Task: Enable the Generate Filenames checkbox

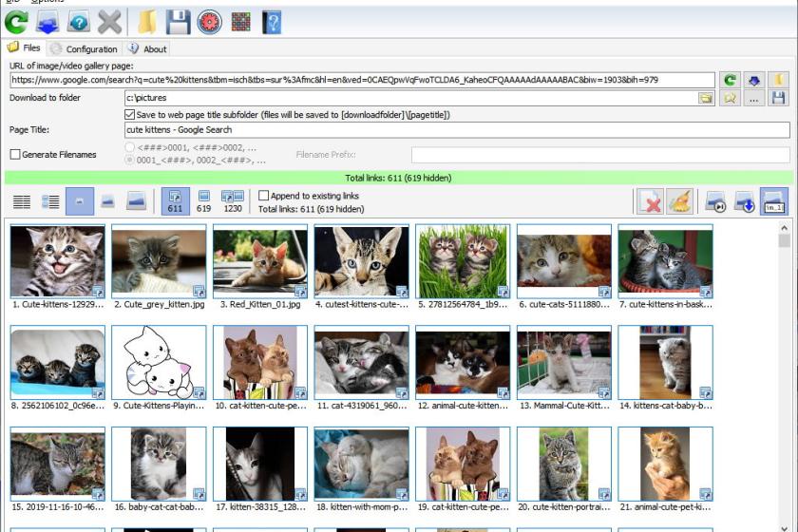Action: [x=15, y=154]
